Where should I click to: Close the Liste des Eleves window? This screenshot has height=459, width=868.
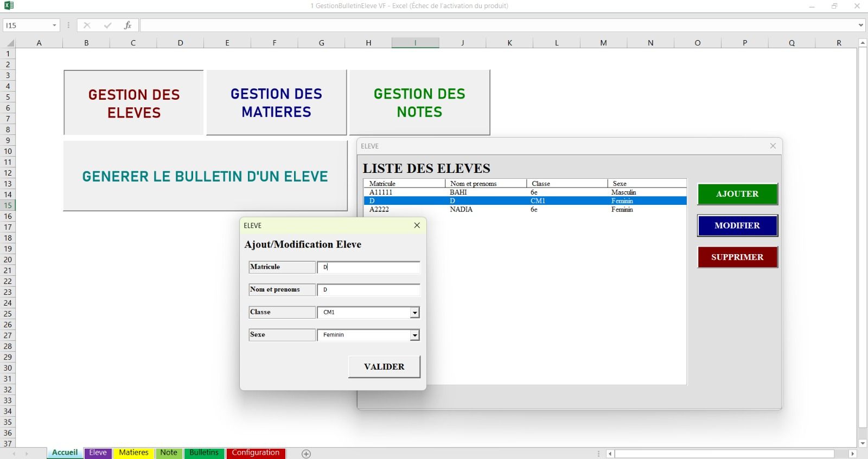773,146
